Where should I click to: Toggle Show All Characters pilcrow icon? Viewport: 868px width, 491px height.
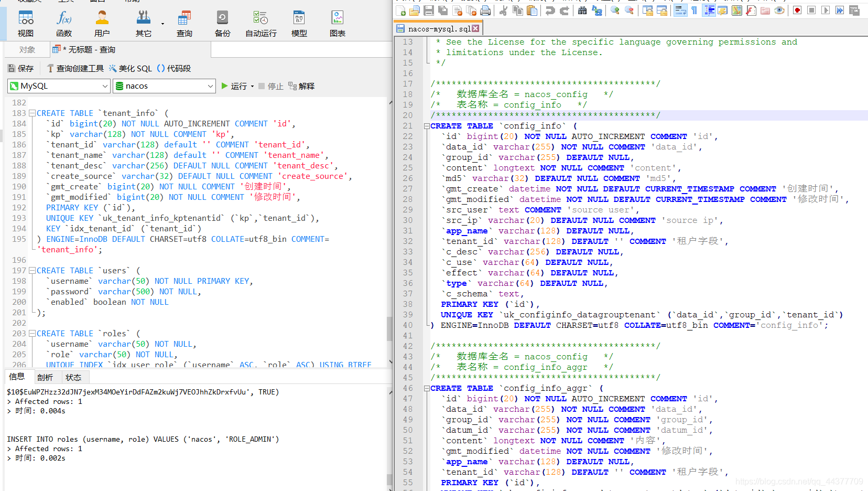point(695,10)
